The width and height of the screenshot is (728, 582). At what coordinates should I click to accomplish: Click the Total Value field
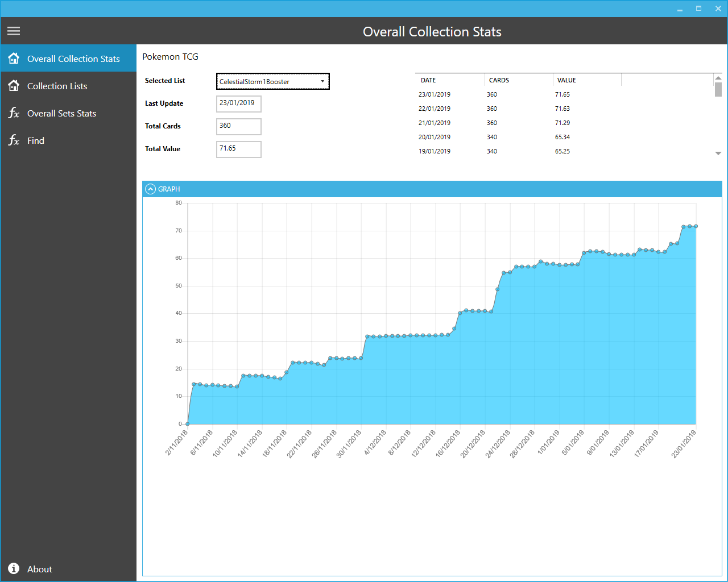[x=239, y=149]
